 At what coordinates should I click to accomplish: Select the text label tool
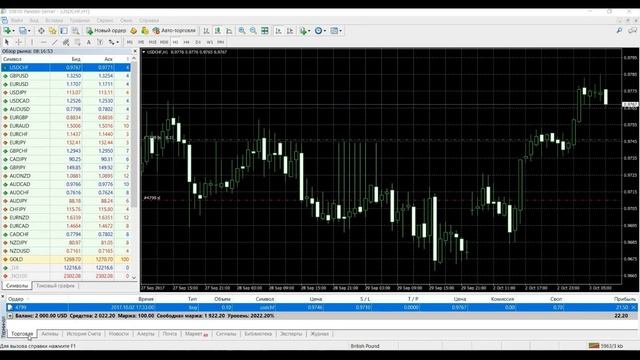coord(100,42)
